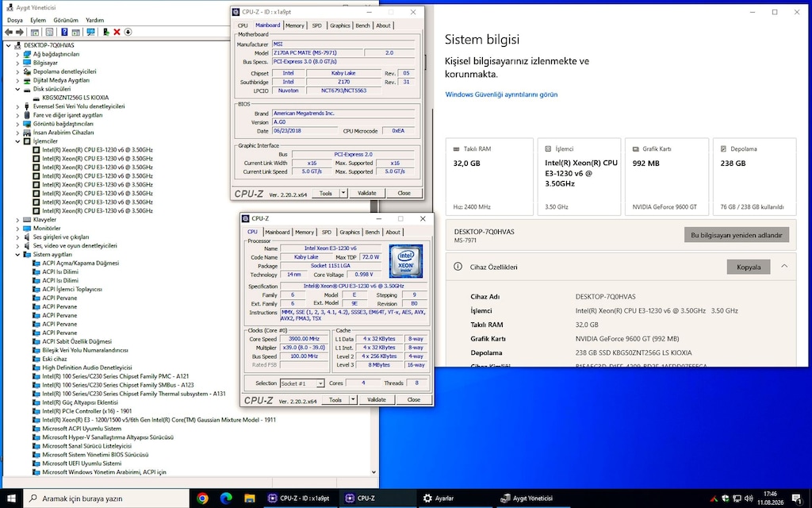This screenshot has width=812, height=508.
Task: Select Intel(R) PCIe Controller (x16) - 1901
Action: [x=86, y=411]
